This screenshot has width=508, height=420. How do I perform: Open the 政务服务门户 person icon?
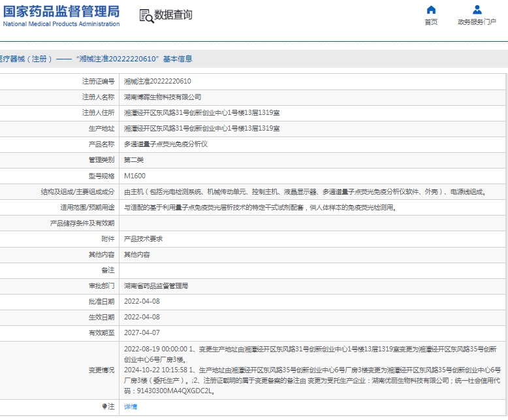[x=477, y=10]
